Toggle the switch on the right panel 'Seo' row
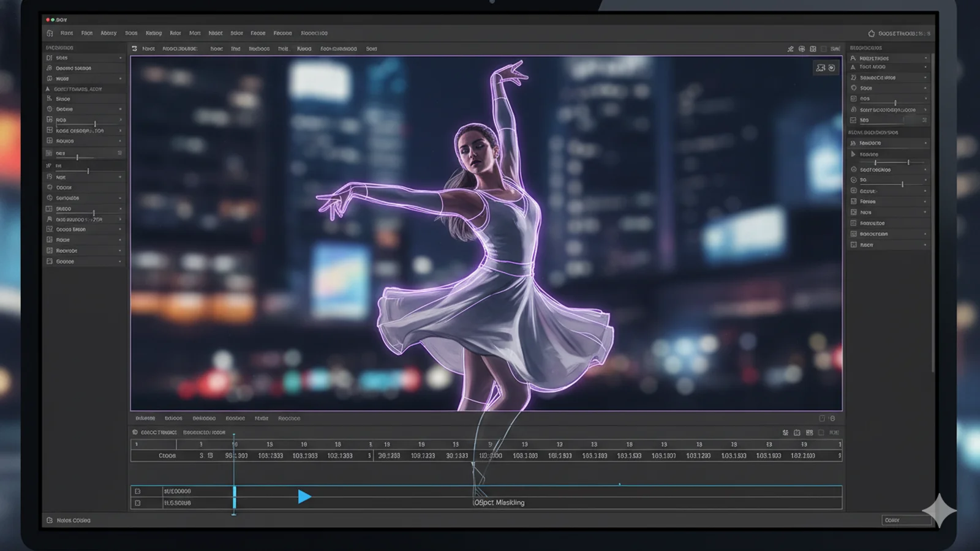This screenshot has height=551, width=980. coord(924,120)
